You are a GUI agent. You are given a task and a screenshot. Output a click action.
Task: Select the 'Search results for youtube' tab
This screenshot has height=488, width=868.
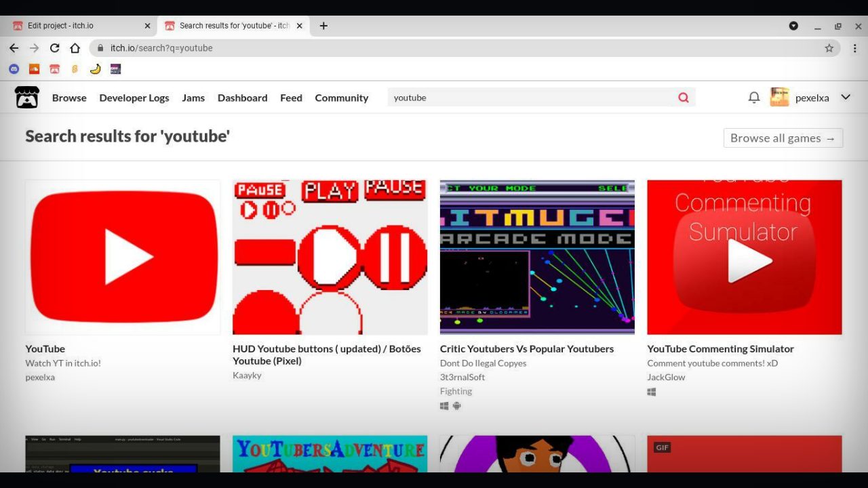pos(234,26)
